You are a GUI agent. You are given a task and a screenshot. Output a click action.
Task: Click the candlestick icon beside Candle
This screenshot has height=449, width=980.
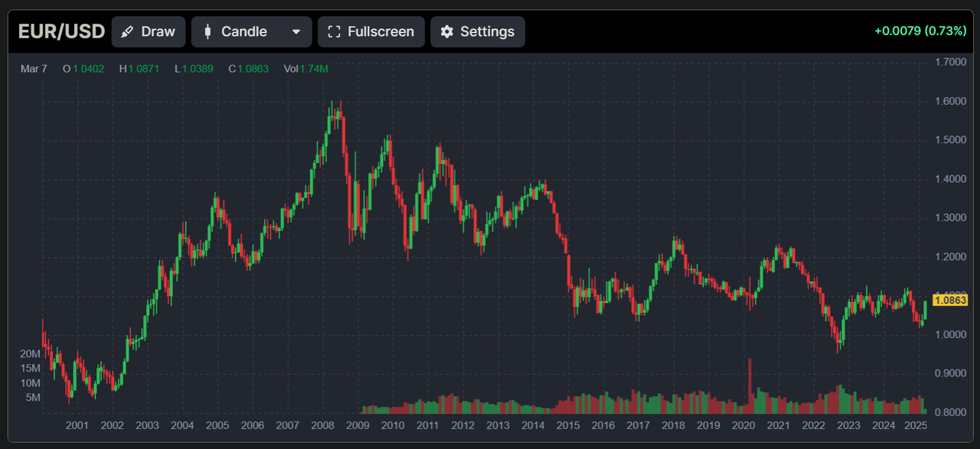click(x=207, y=32)
